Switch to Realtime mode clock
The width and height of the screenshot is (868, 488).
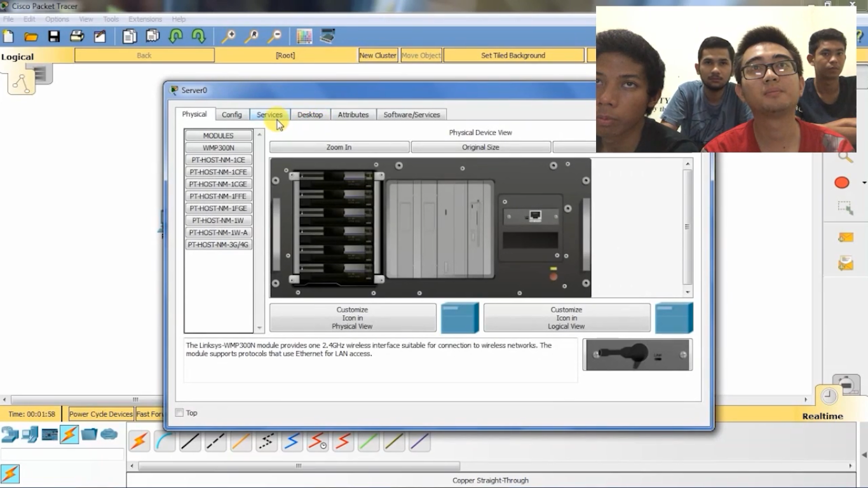829,396
